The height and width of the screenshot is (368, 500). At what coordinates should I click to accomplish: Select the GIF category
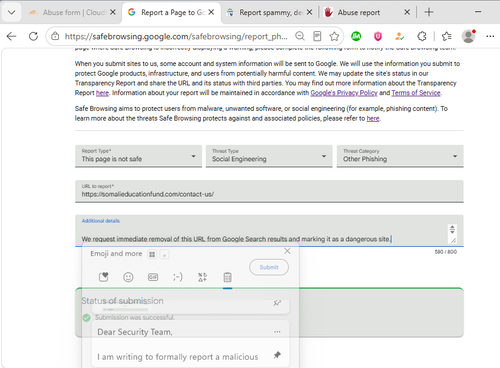pos(153,277)
